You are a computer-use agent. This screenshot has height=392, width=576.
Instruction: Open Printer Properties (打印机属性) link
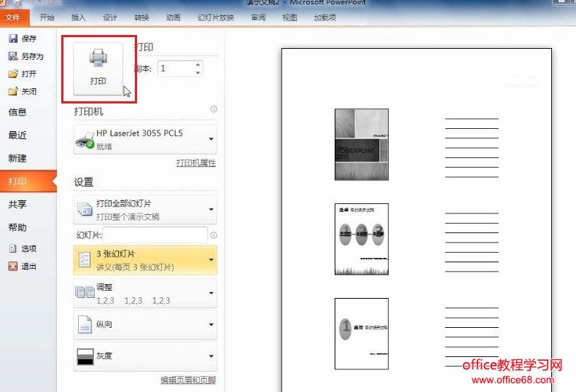coord(196,163)
